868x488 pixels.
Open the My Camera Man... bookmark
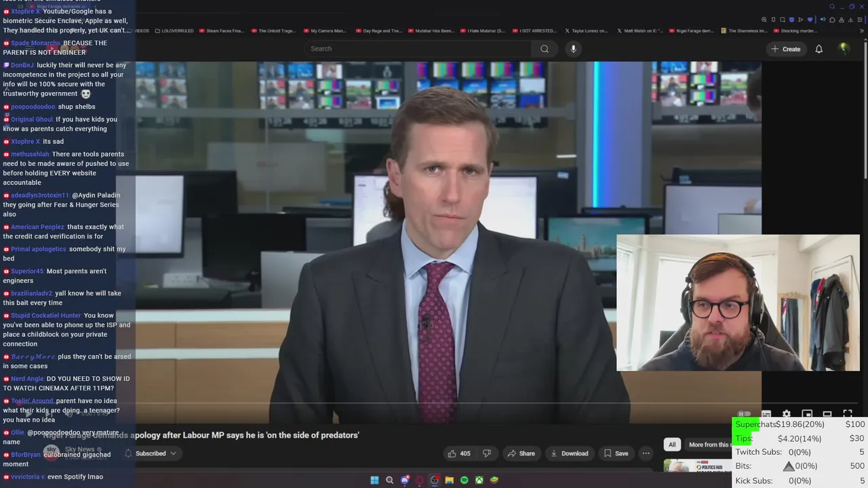coord(325,30)
